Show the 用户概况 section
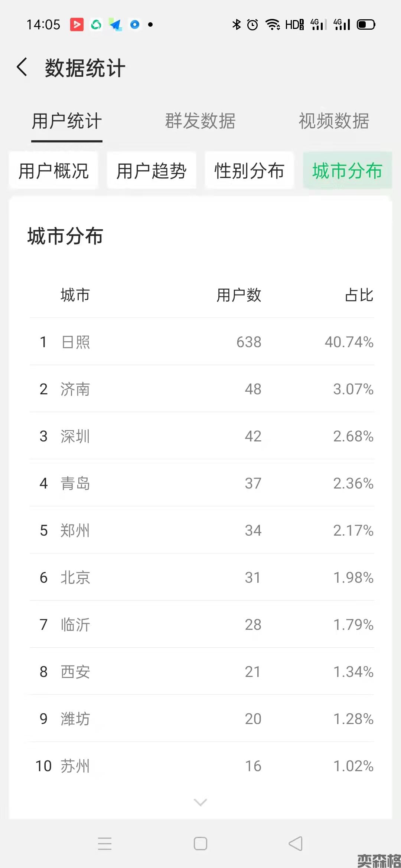Image resolution: width=401 pixels, height=868 pixels. pos(53,171)
